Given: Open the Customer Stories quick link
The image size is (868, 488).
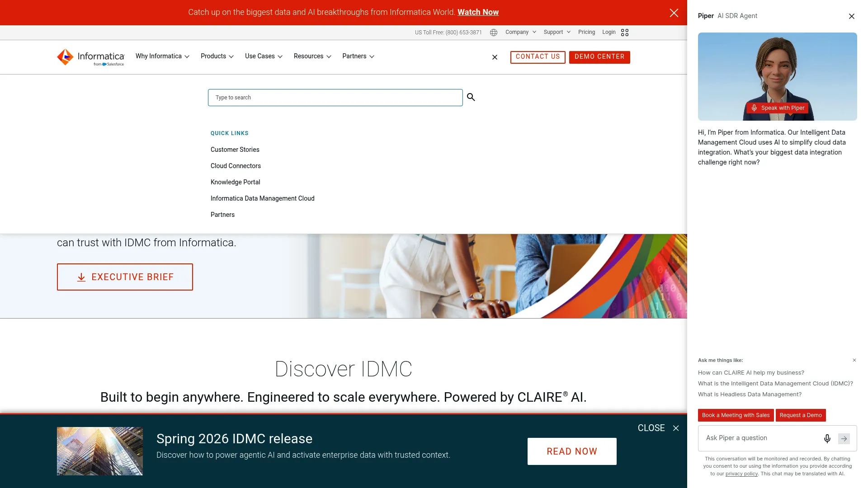Looking at the screenshot, I should (x=235, y=150).
